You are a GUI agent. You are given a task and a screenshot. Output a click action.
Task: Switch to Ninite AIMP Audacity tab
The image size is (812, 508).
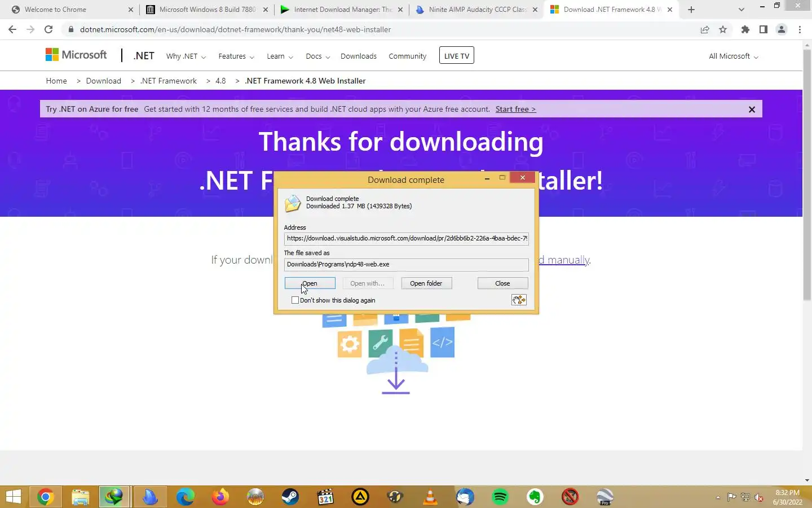(478, 10)
